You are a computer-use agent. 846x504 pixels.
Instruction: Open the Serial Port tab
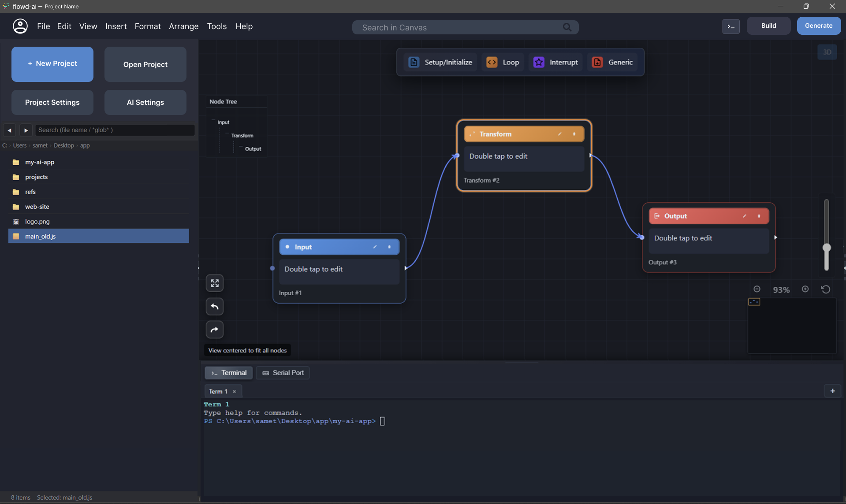click(283, 372)
